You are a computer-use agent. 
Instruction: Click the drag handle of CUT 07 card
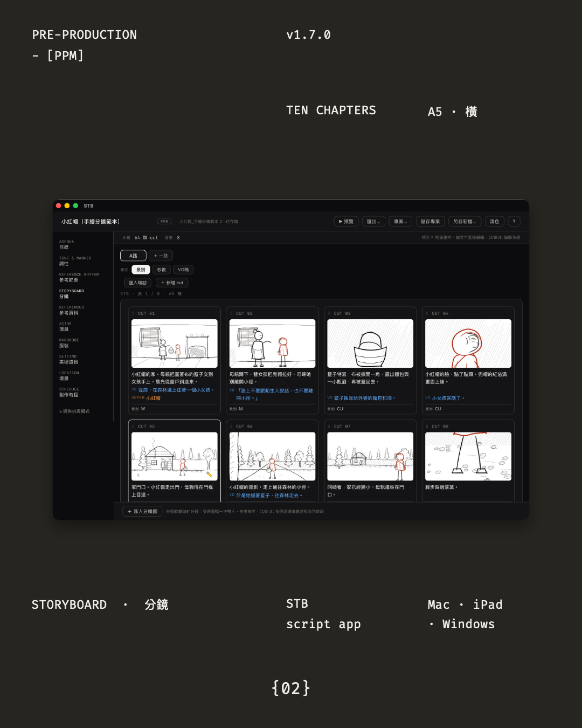click(x=329, y=426)
